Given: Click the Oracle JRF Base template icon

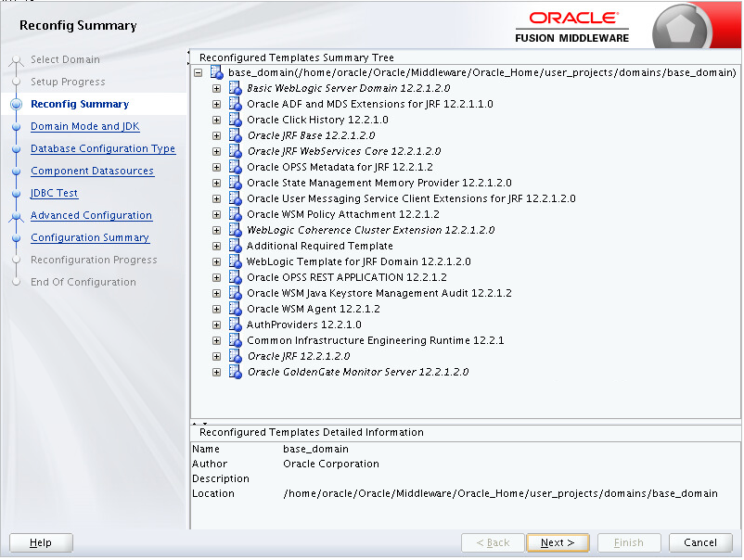Looking at the screenshot, I should 236,135.
